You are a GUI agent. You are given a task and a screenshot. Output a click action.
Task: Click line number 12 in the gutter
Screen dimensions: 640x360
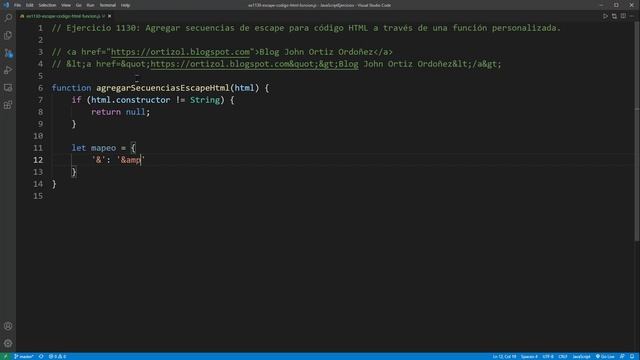click(38, 160)
